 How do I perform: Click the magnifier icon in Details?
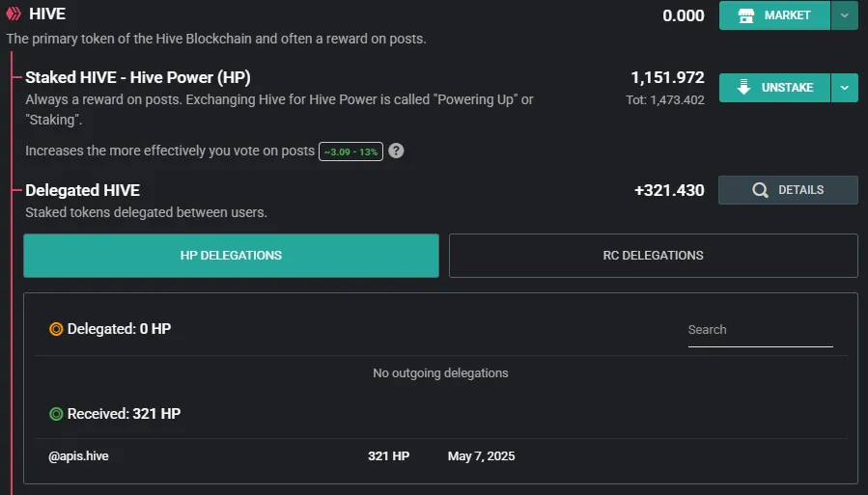pos(760,190)
